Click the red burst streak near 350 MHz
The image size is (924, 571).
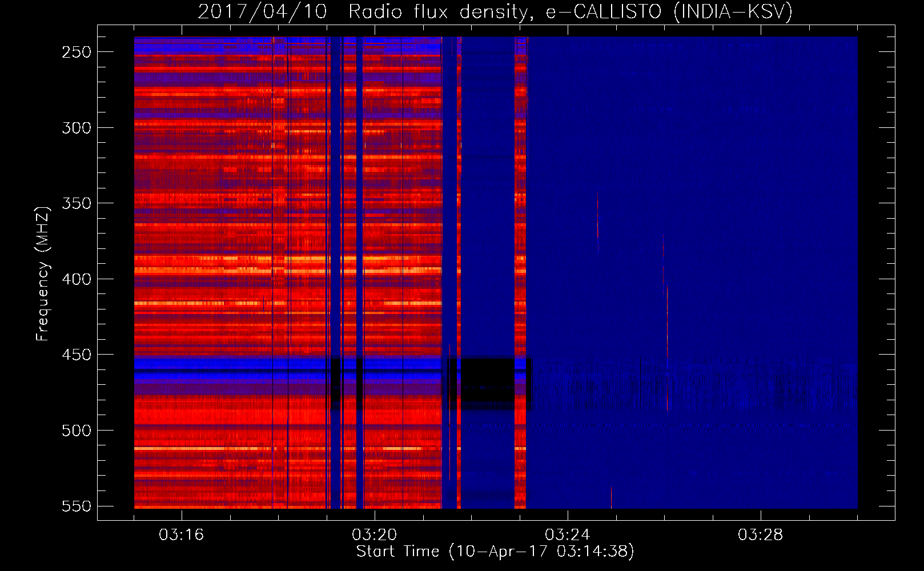tap(597, 215)
